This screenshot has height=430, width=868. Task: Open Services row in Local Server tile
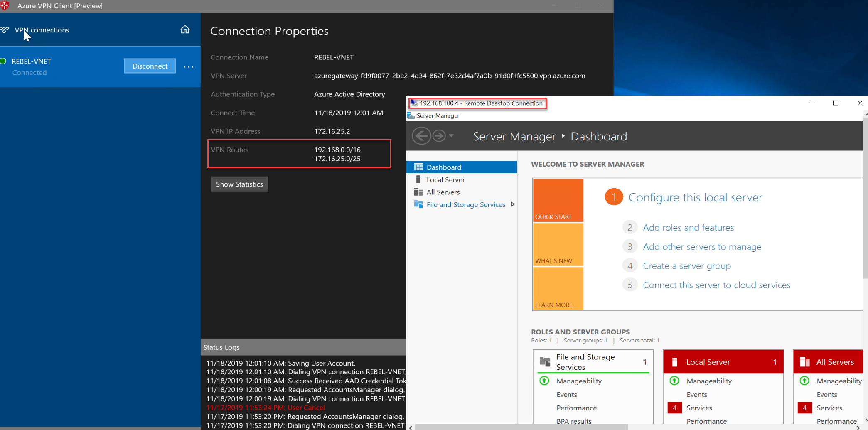[699, 408]
